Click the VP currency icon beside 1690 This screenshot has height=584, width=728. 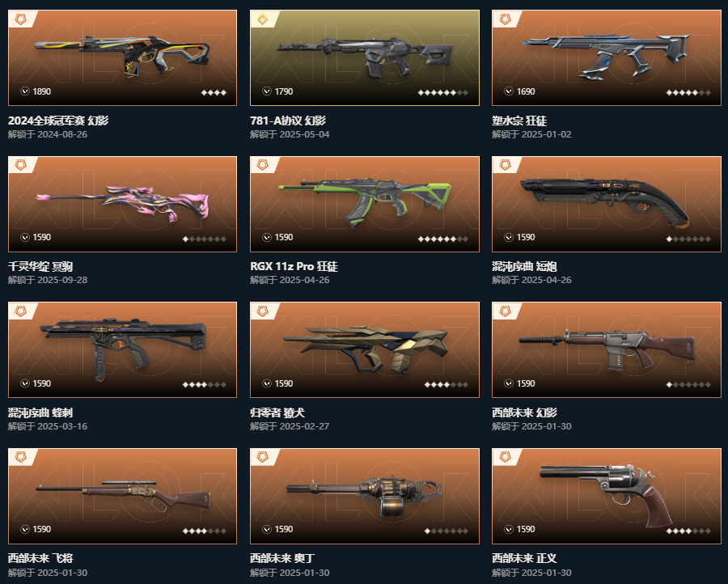pyautogui.click(x=509, y=91)
